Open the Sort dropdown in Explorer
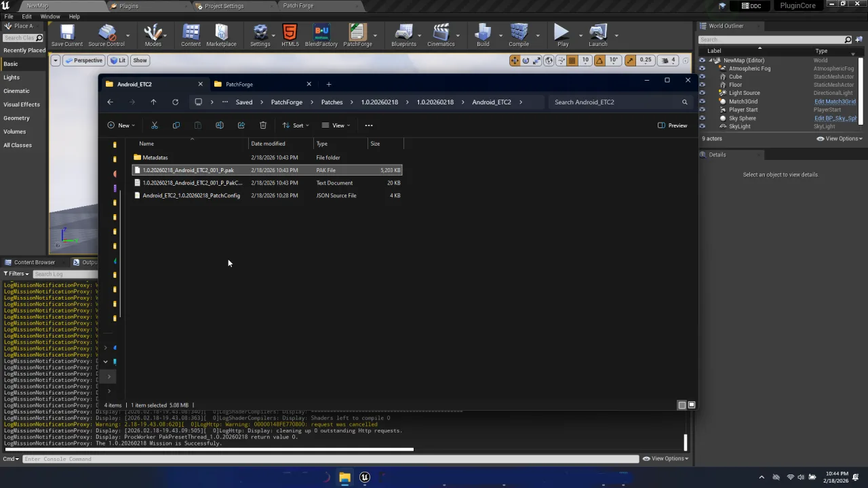Viewport: 868px width, 488px height. click(296, 125)
